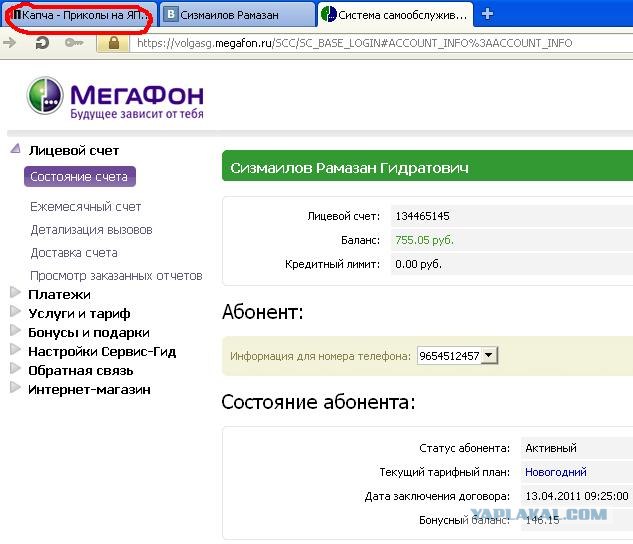The image size is (633, 544).
Task: Click contract date 13.04.2011 09:25:00
Action: (x=577, y=496)
